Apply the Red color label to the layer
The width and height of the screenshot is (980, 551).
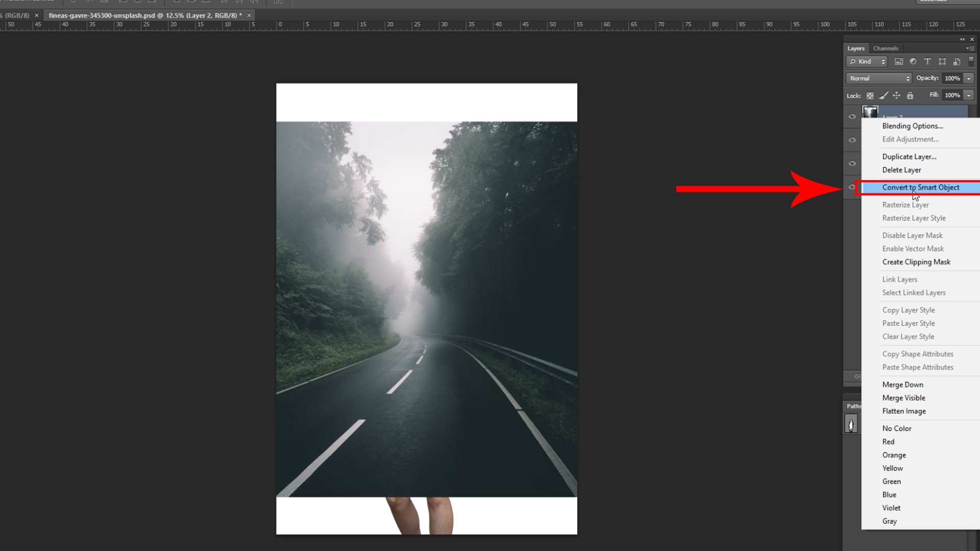tap(888, 441)
